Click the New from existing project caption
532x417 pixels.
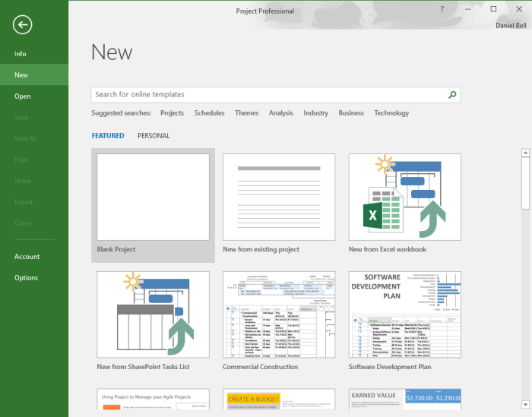pyautogui.click(x=261, y=249)
